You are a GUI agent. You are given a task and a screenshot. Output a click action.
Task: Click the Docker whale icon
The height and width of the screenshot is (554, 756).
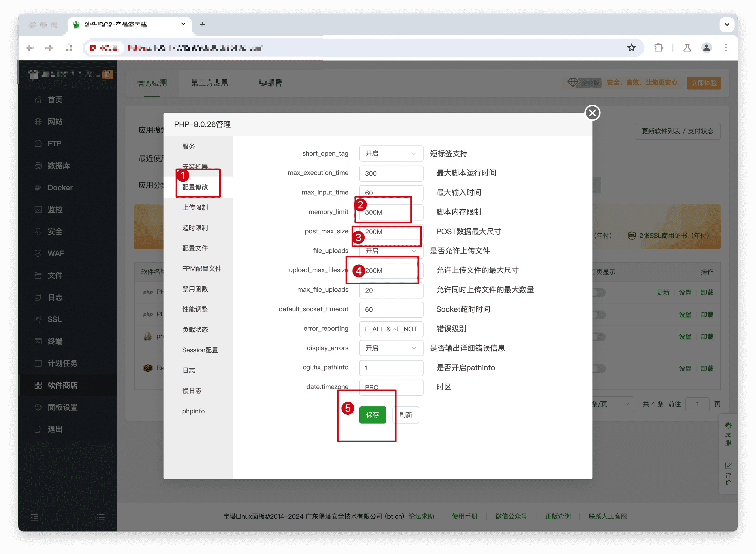38,188
